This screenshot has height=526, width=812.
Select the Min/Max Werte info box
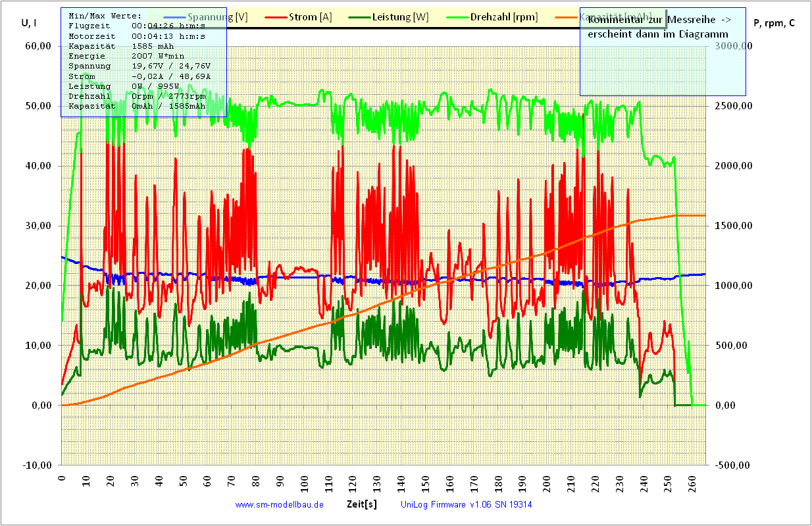point(143,63)
